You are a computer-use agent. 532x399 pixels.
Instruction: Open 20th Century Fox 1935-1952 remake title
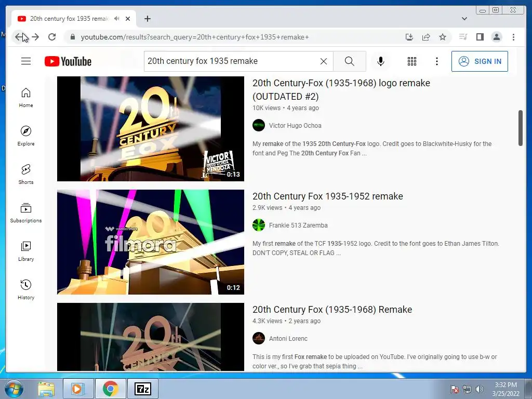coord(328,196)
